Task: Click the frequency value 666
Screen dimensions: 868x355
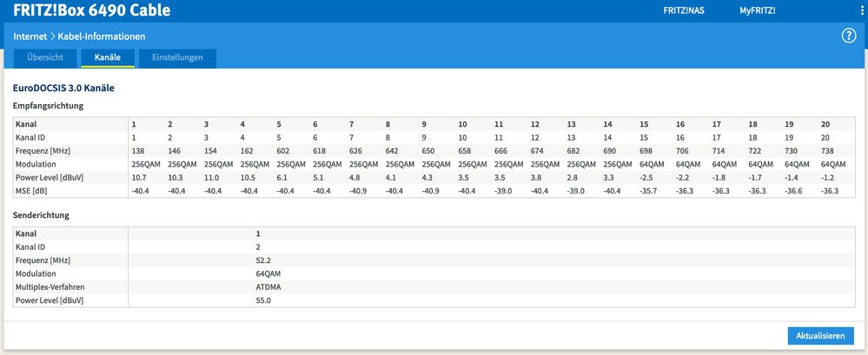Action: [500, 151]
